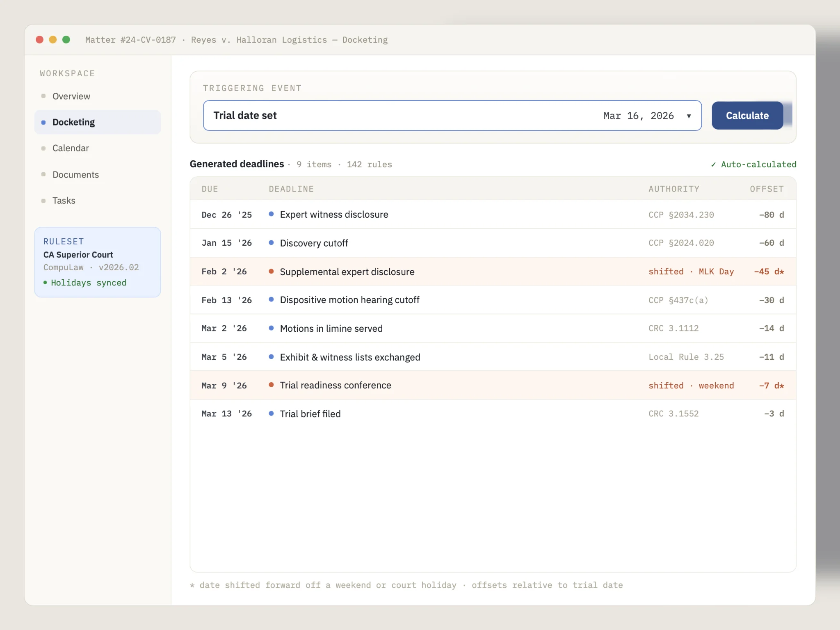840x630 pixels.
Task: Click CCP §437c(a) authority
Action: click(x=678, y=300)
